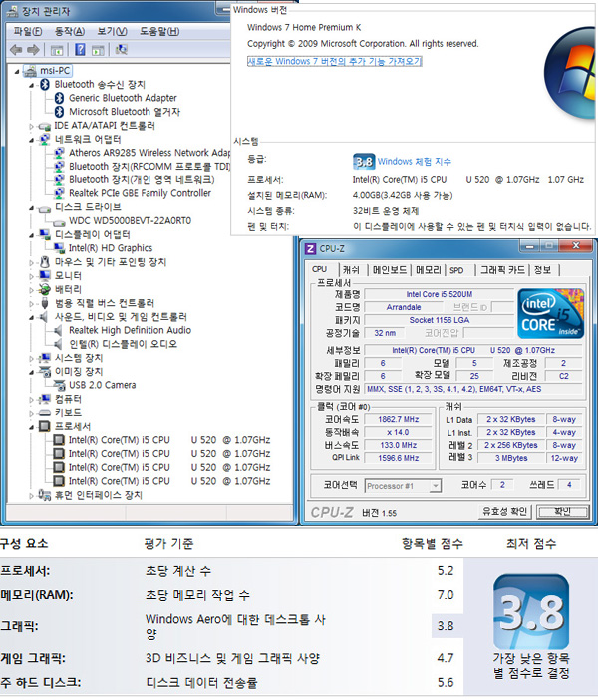Switch to the 그래픽 카드 tab in CPU-Z
598x700 pixels.
(x=502, y=270)
